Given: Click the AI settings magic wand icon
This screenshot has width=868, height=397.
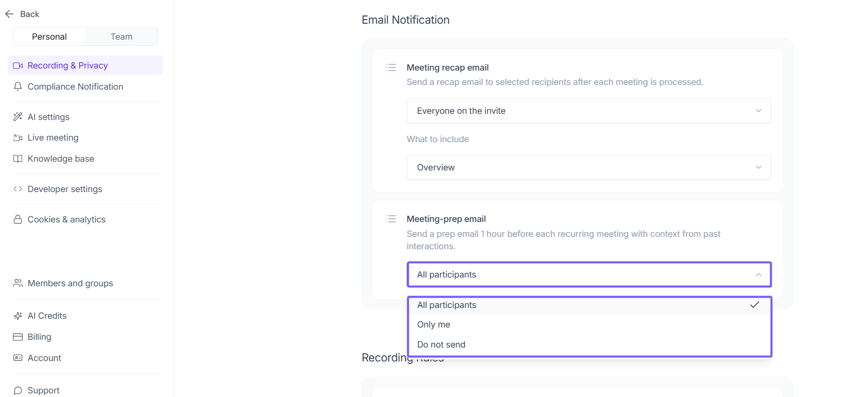Looking at the screenshot, I should coord(18,117).
